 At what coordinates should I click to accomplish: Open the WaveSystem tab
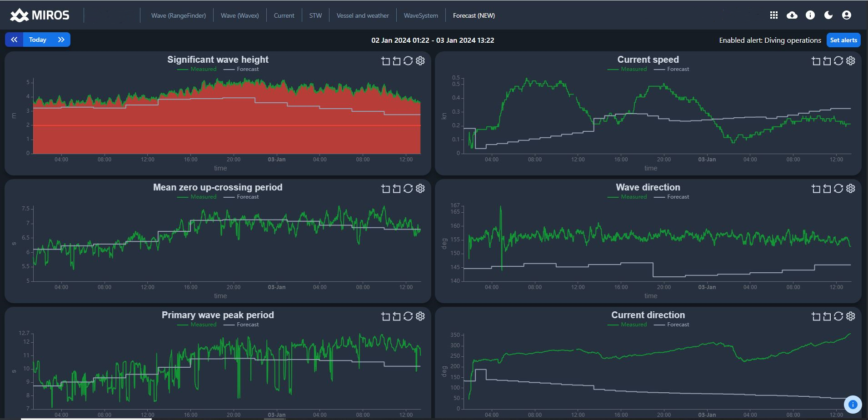click(421, 15)
